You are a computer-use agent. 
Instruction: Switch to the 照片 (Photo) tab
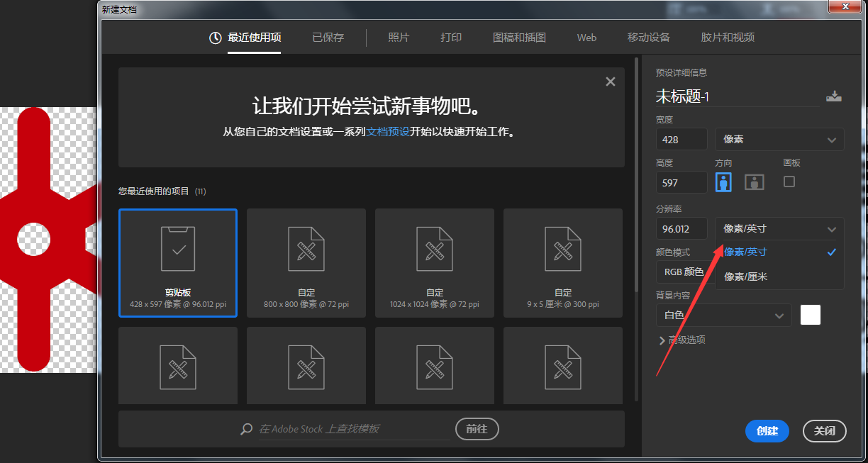[x=399, y=38]
